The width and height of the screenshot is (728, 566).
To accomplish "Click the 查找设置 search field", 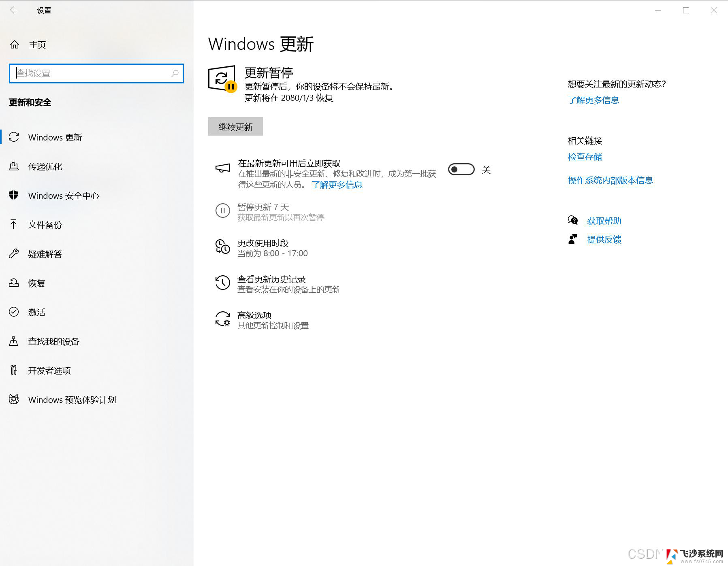I will point(96,73).
